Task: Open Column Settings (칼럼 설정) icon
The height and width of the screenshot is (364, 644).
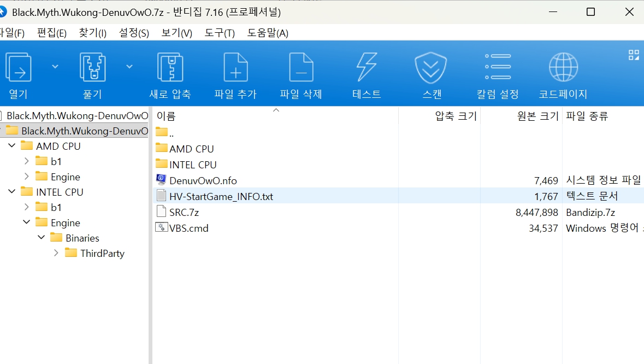Action: 498,68
